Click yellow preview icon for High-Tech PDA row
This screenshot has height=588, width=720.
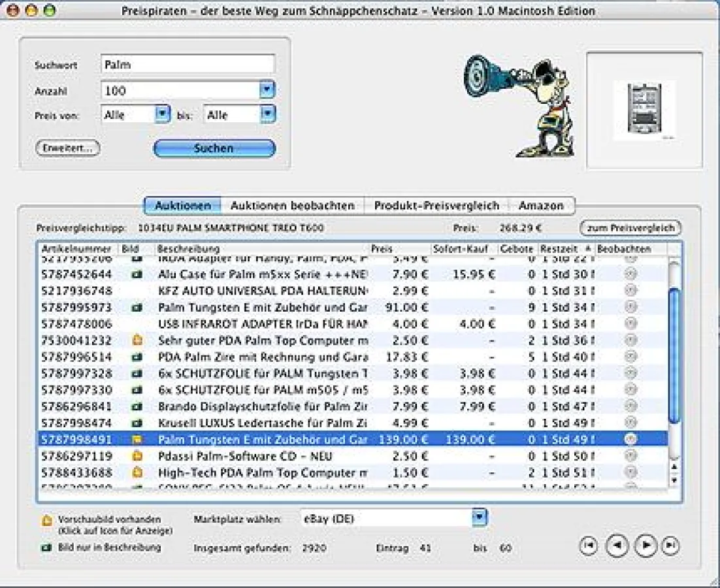[137, 472]
